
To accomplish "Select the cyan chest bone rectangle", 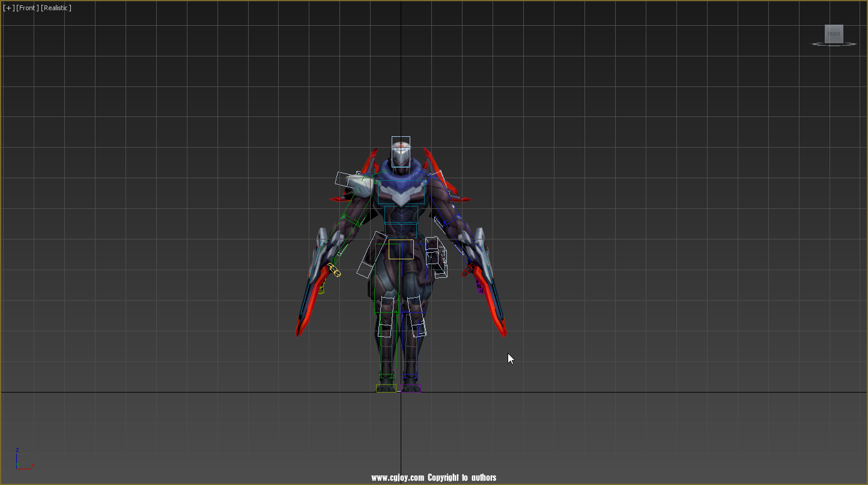I will pyautogui.click(x=401, y=192).
